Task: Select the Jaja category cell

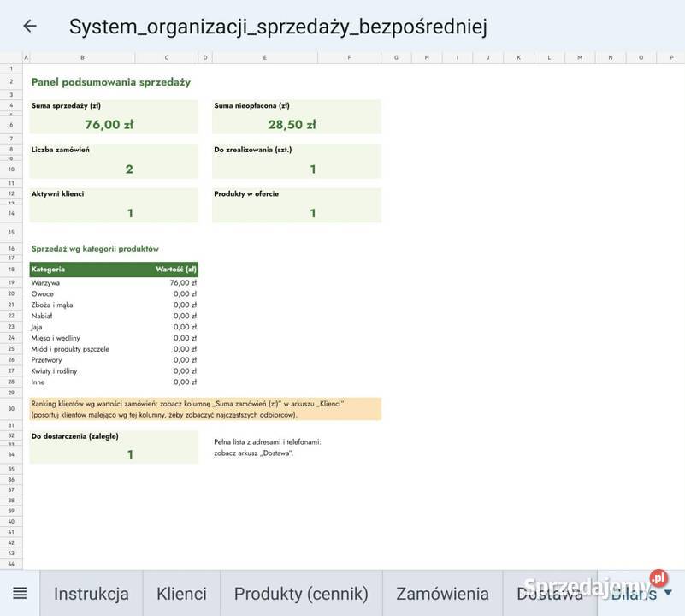Action: click(x=82, y=327)
